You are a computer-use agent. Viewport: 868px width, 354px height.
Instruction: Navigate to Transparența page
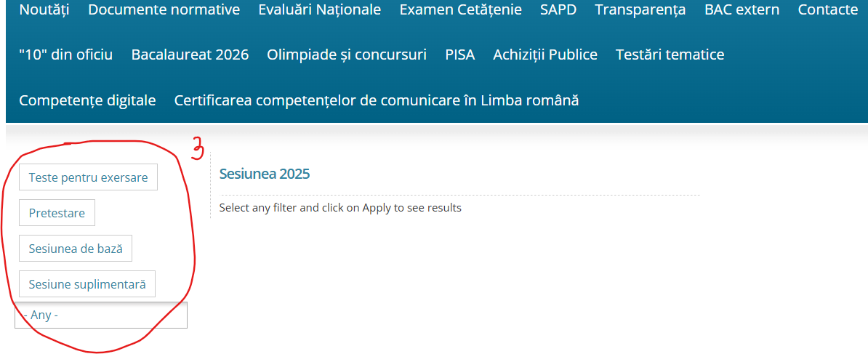(640, 9)
